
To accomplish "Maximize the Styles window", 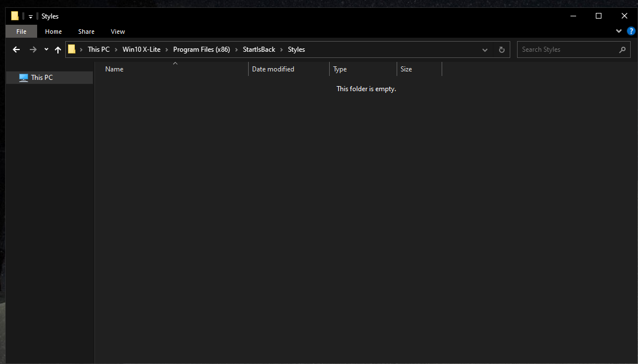I will (599, 16).
